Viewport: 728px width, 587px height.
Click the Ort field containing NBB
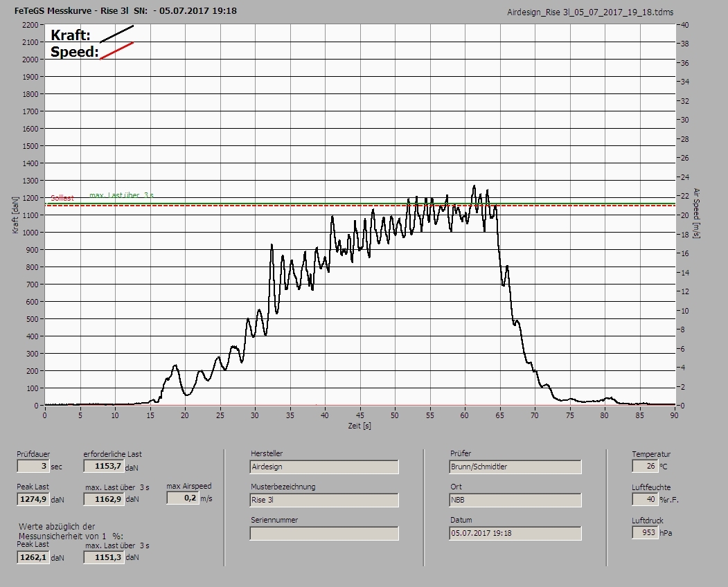pos(515,500)
